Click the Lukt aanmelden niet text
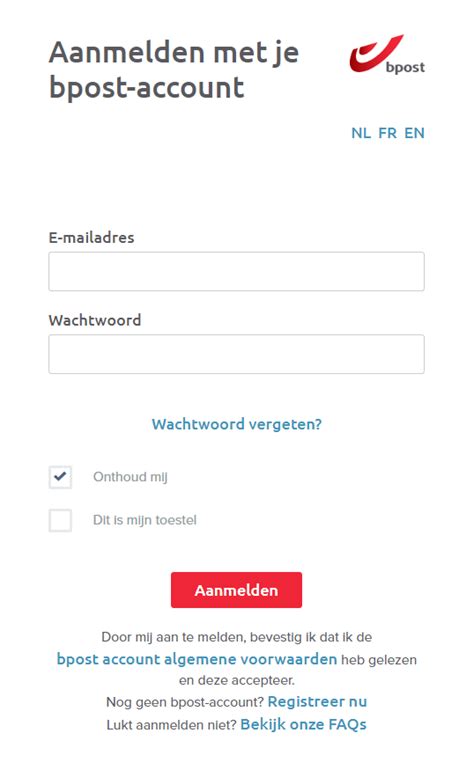 (x=171, y=725)
